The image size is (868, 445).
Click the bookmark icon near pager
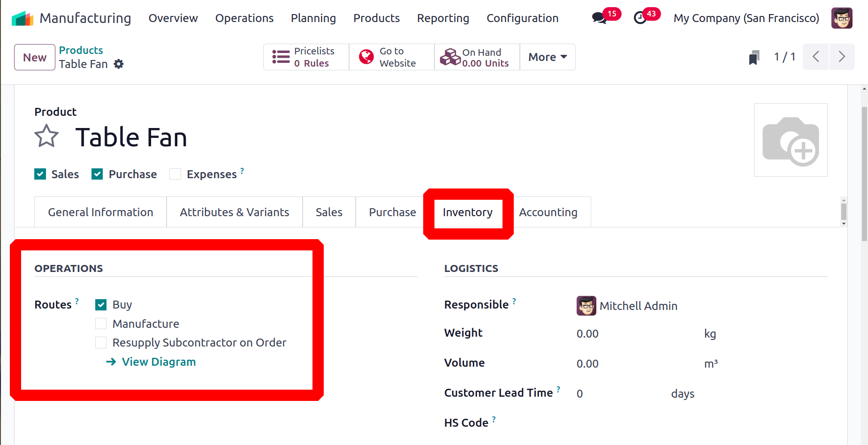754,57
